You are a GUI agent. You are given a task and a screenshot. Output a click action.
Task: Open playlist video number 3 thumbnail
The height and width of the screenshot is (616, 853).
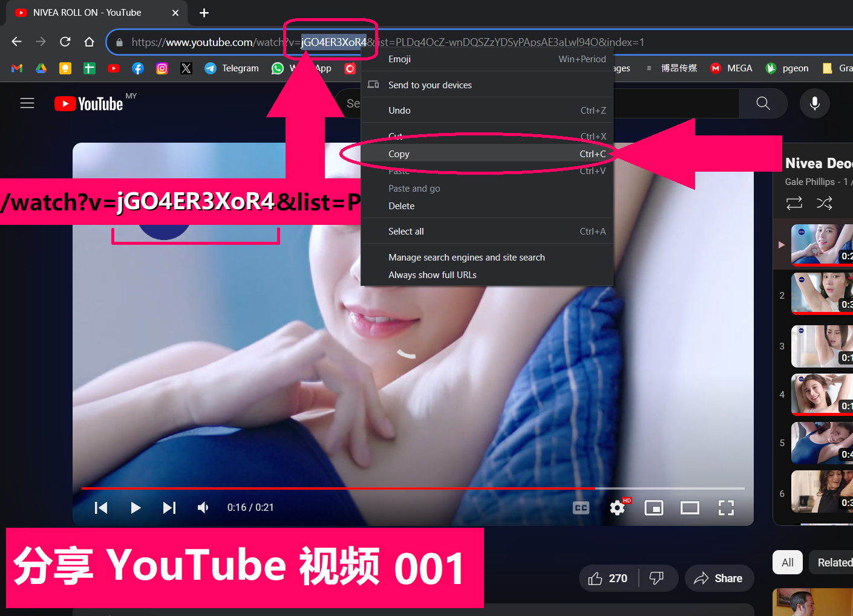pyautogui.click(x=822, y=346)
